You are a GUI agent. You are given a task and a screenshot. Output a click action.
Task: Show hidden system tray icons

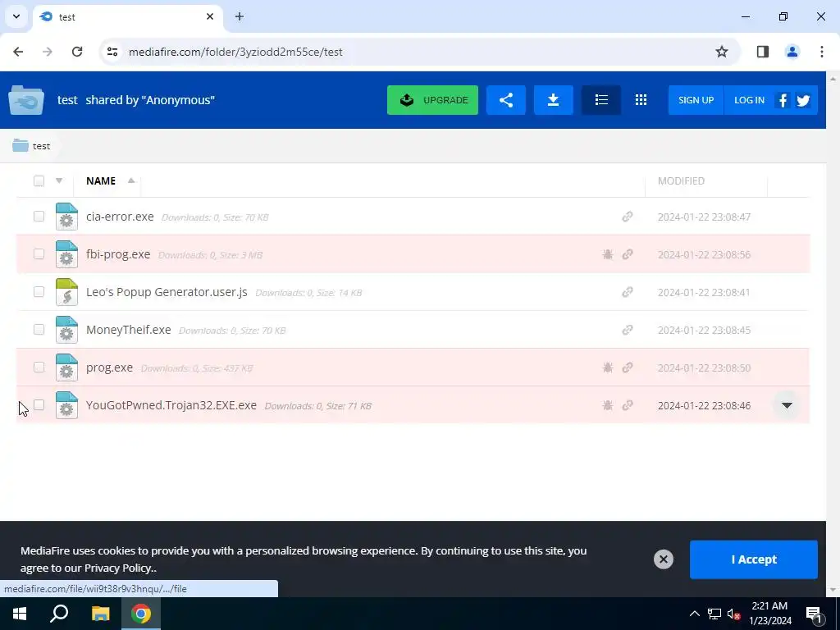coord(694,614)
